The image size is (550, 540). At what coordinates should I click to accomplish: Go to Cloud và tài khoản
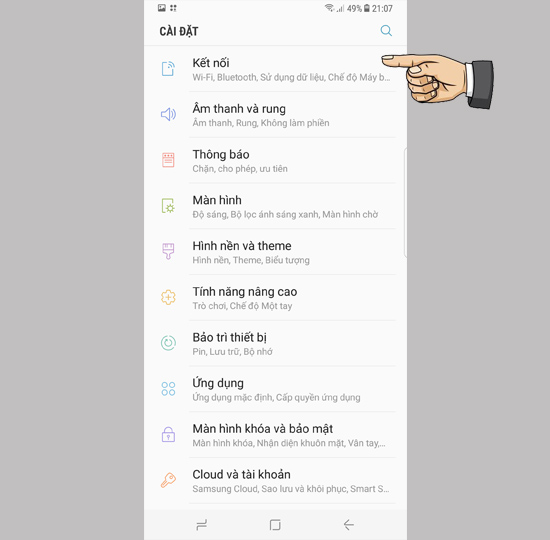pos(275,481)
